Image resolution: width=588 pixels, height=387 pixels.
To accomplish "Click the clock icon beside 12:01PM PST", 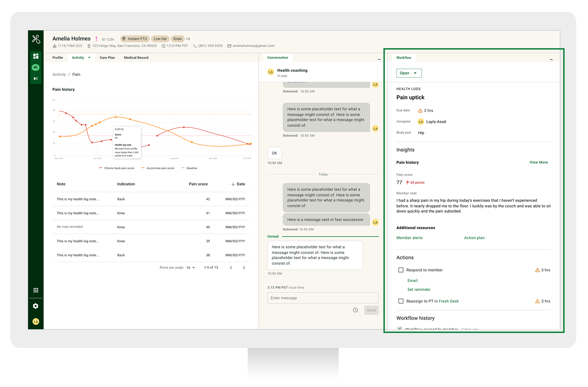I will tap(164, 46).
